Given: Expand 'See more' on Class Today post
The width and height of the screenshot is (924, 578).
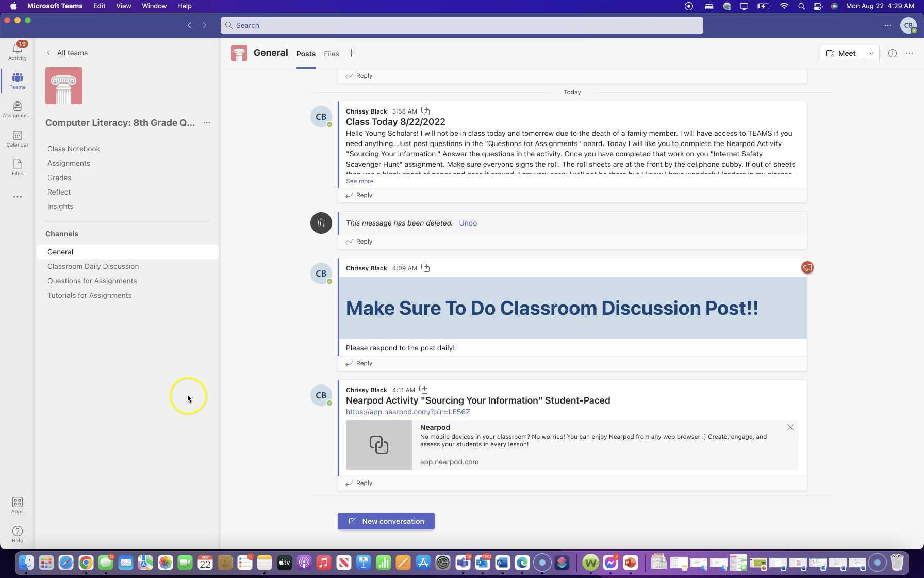Looking at the screenshot, I should pyautogui.click(x=359, y=181).
